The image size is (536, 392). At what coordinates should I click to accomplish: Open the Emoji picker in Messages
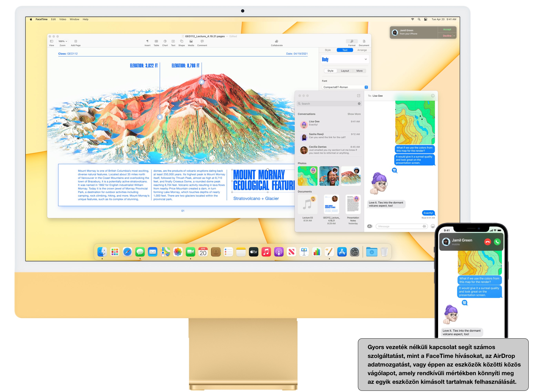pos(433,226)
